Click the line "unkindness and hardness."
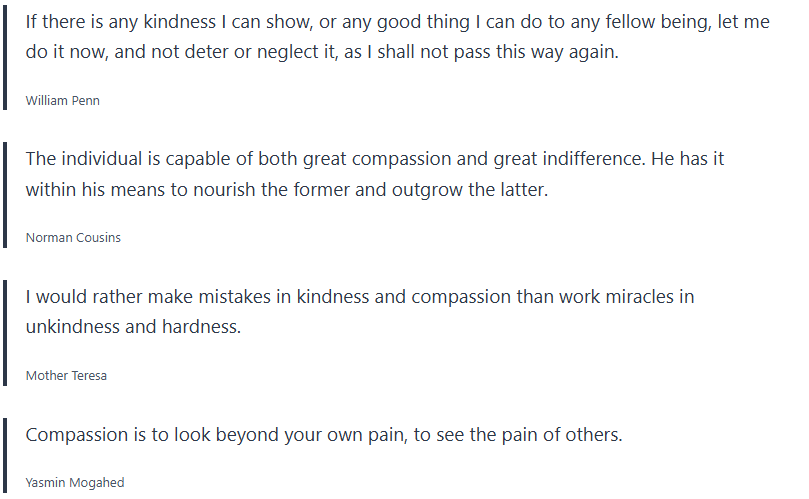This screenshot has height=499, width=809. tap(133, 327)
